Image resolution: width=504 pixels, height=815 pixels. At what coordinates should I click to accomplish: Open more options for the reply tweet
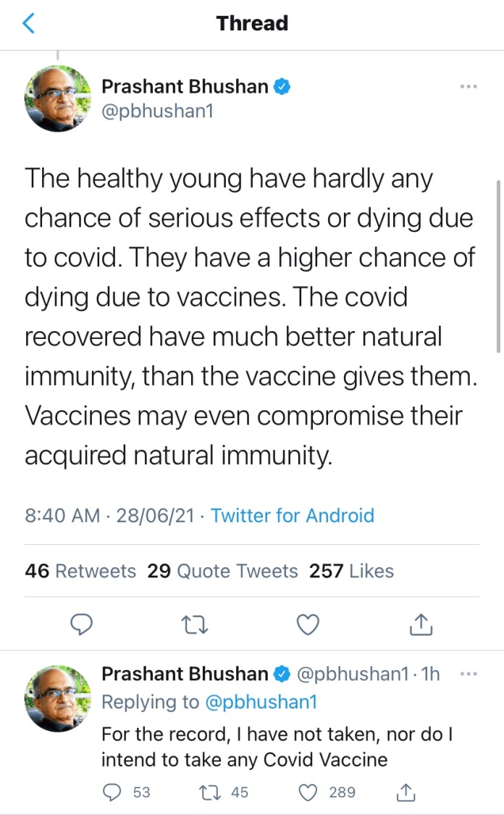[469, 674]
